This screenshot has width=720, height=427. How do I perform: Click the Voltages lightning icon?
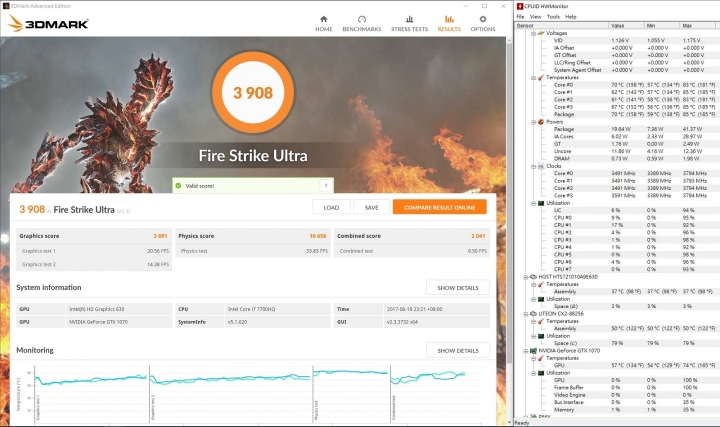[541, 33]
